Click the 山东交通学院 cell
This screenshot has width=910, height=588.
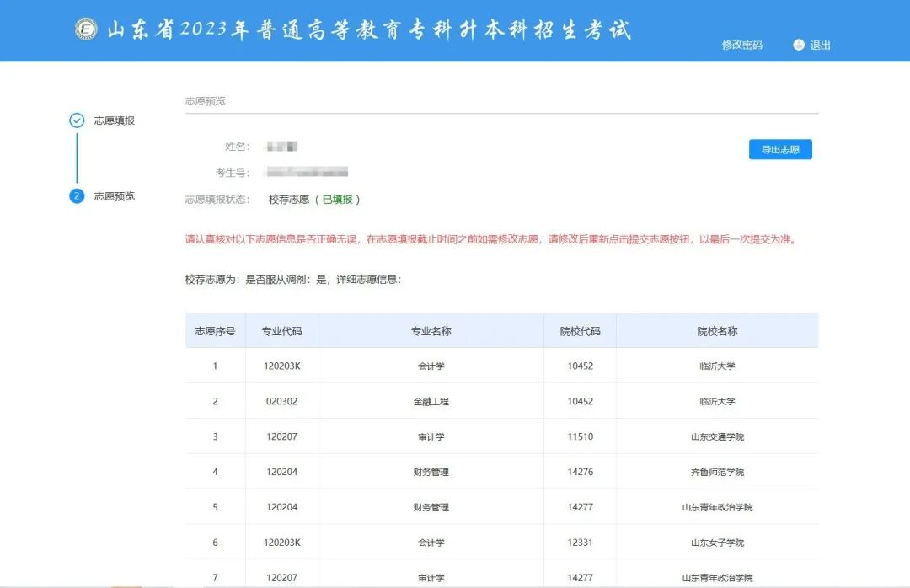point(717,436)
